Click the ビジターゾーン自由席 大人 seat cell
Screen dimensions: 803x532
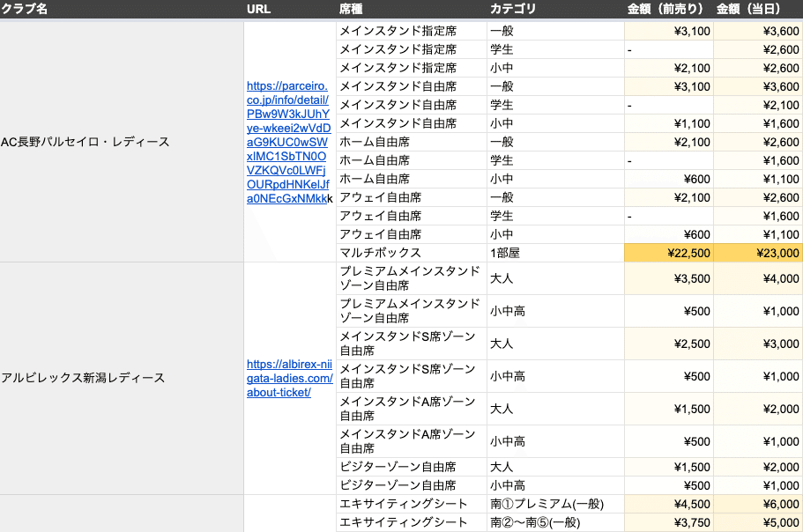[x=412, y=467]
